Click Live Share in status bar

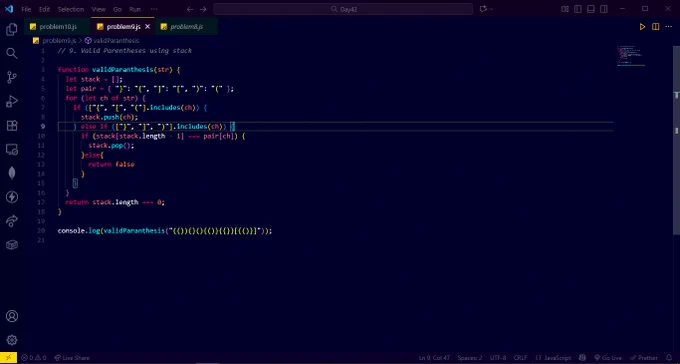tap(72, 358)
